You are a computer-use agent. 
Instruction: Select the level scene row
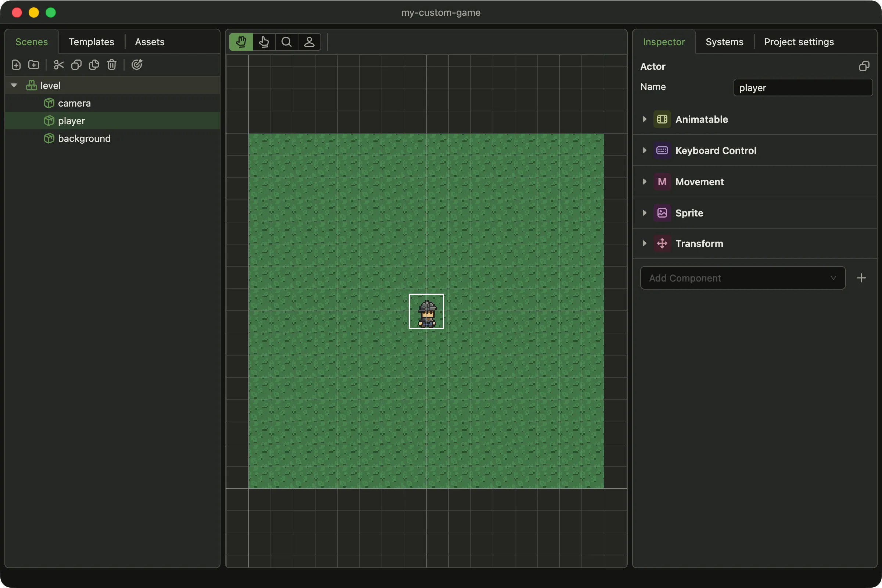(112, 86)
